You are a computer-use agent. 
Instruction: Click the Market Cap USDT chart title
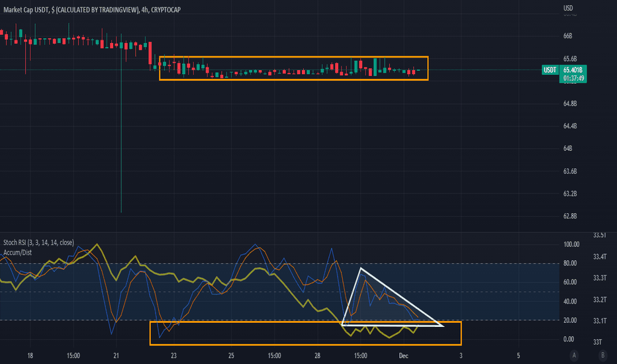point(92,10)
